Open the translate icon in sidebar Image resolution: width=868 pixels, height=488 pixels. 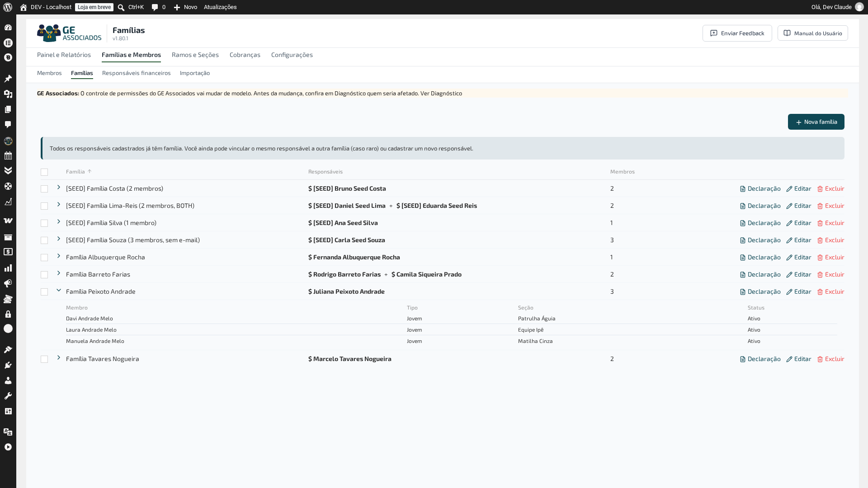coord(8,432)
